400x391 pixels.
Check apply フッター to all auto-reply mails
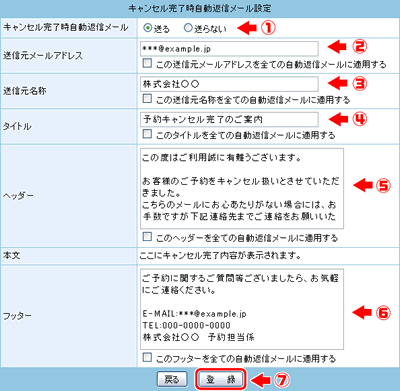(x=147, y=358)
